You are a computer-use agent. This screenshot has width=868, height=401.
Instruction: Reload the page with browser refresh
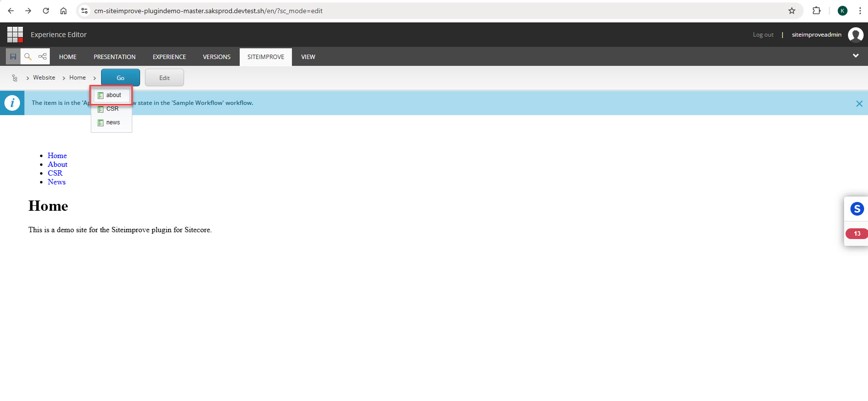pyautogui.click(x=46, y=11)
